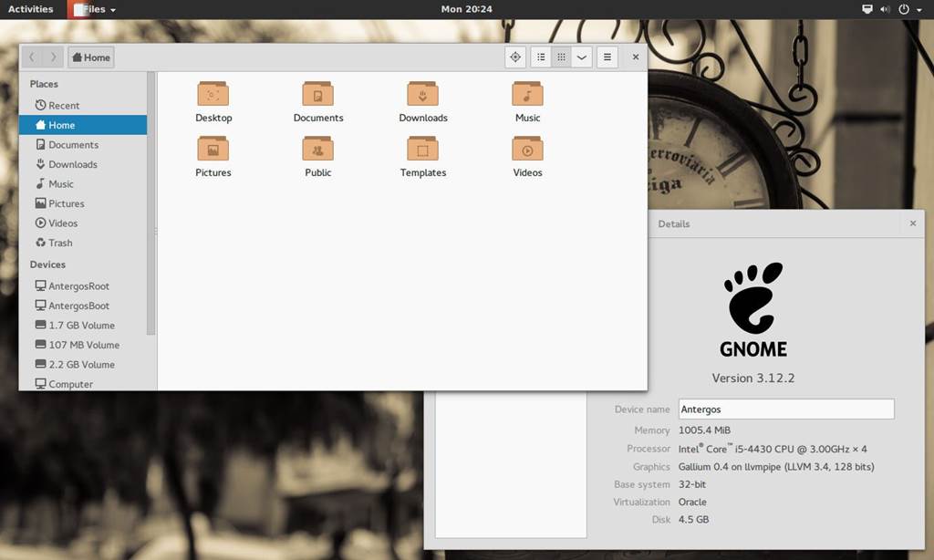Open the hamburger menu in Files

[x=607, y=57]
